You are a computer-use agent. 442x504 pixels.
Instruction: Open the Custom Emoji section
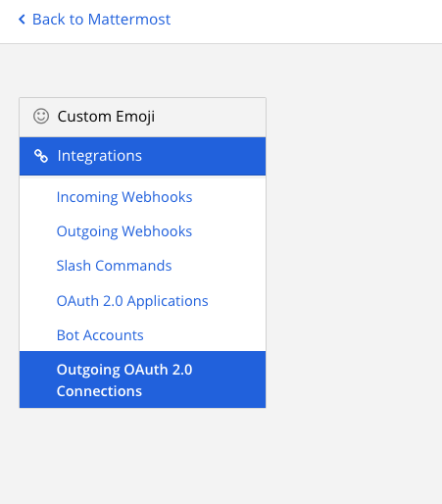142,117
